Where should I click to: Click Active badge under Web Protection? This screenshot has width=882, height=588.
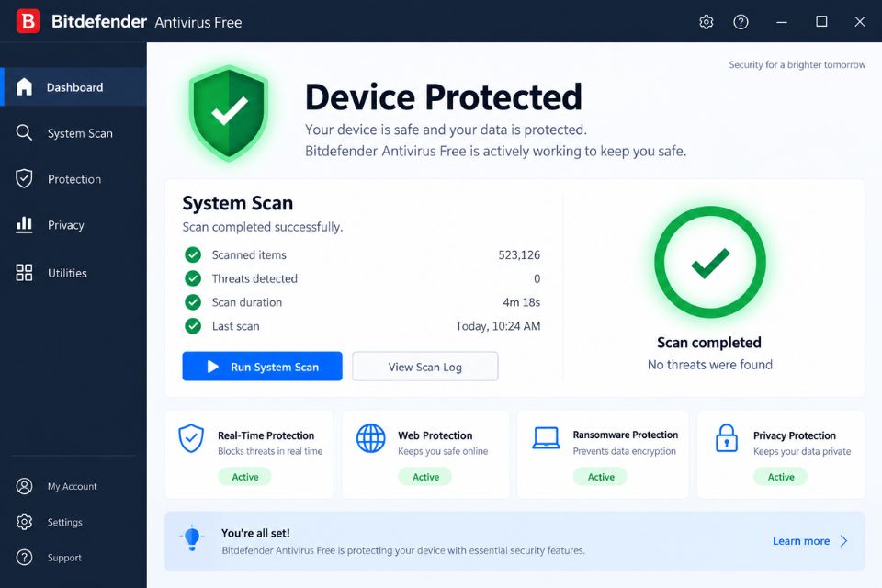425,477
